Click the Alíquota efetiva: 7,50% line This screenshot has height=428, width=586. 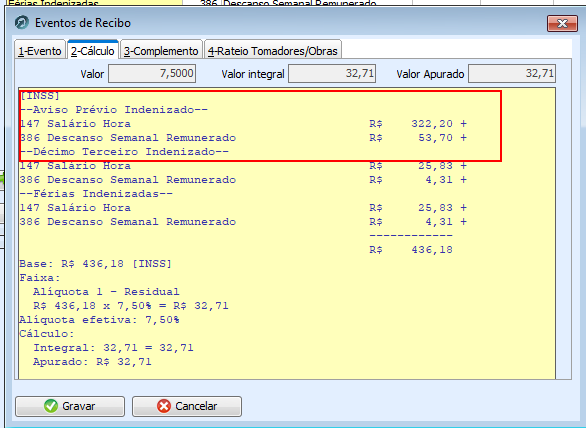[99, 320]
